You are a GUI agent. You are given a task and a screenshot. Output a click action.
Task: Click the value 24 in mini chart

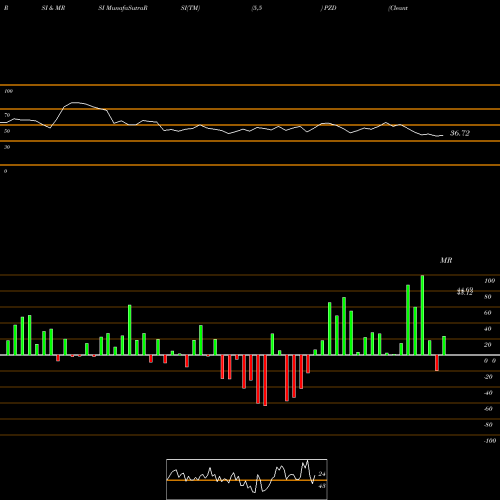click(x=322, y=474)
